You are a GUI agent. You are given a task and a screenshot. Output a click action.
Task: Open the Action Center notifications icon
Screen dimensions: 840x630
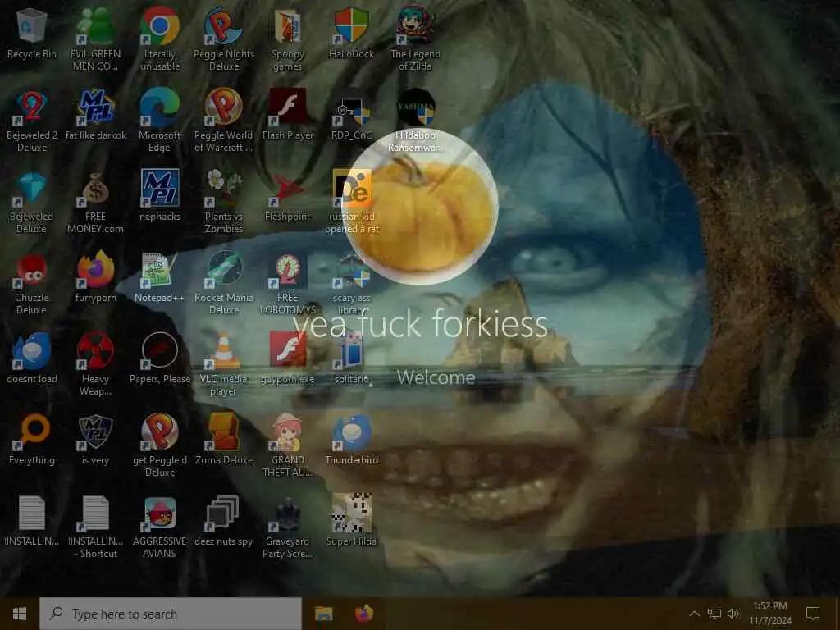[813, 614]
